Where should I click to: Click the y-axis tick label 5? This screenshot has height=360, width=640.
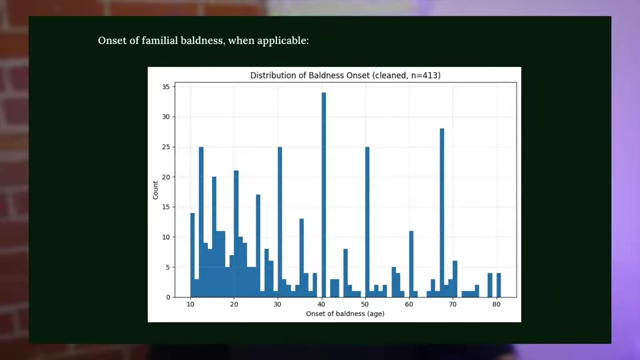168,267
